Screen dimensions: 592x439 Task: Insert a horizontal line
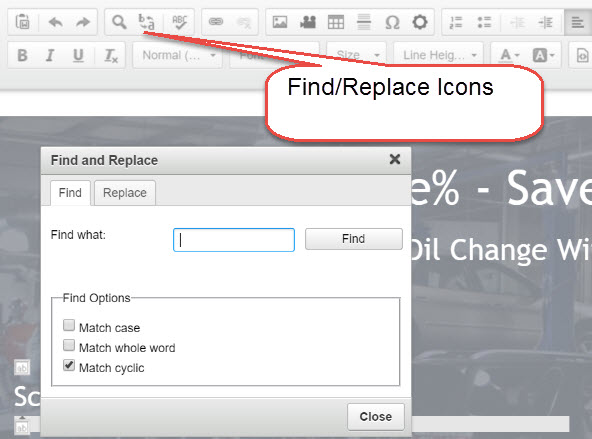[364, 22]
